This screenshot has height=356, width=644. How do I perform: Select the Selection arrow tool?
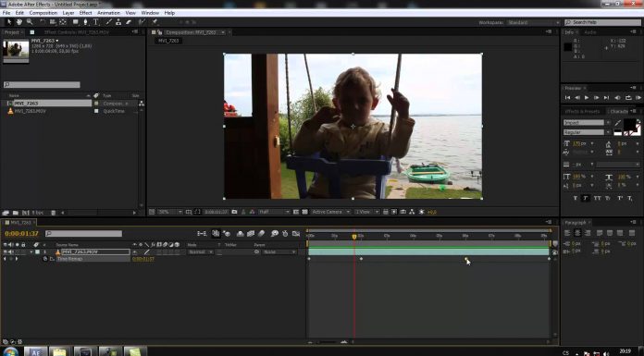(x=9, y=22)
